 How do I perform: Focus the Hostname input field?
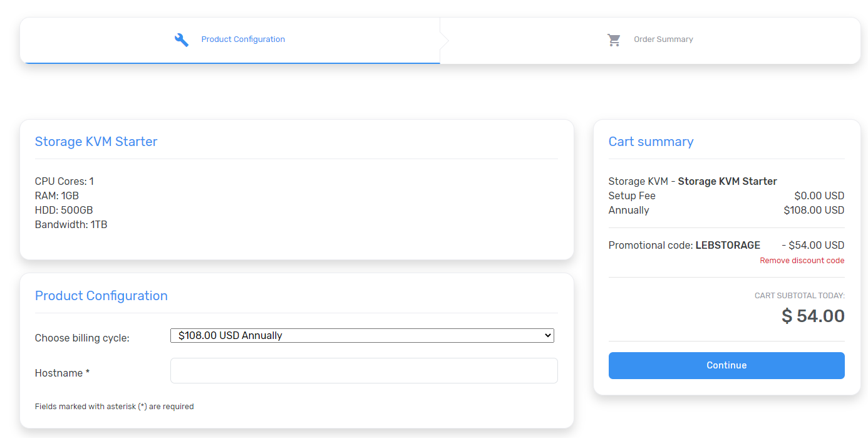click(363, 371)
